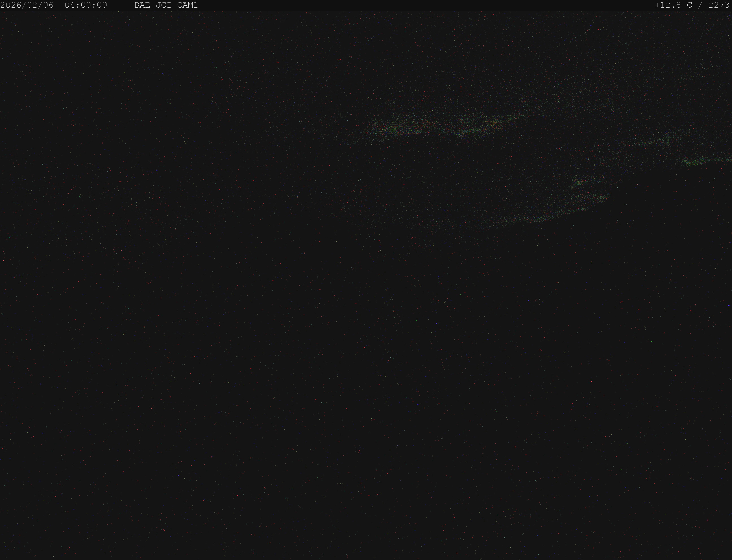Click the +12.8 C temperature readout
The width and height of the screenshot is (732, 560).
[674, 5]
